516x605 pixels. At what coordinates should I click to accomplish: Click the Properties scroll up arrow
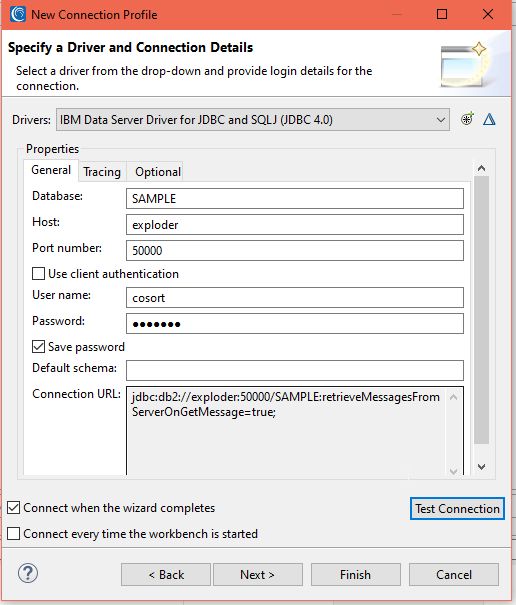(x=481, y=168)
